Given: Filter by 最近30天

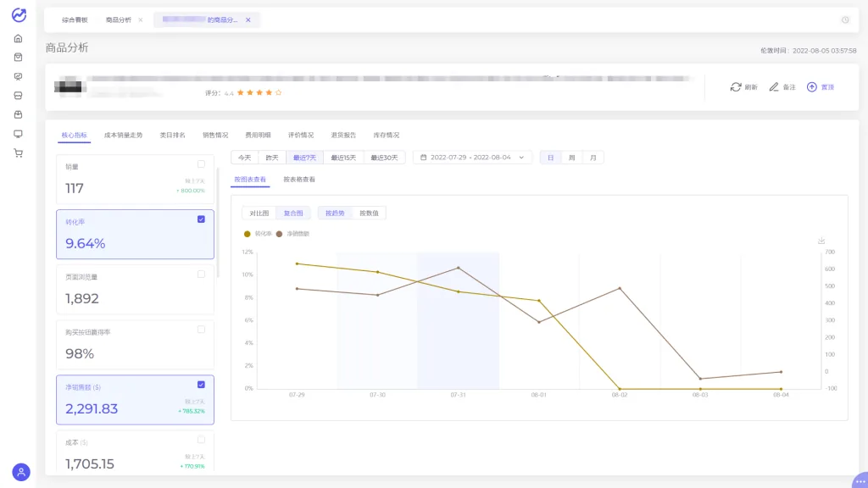Looking at the screenshot, I should point(384,158).
